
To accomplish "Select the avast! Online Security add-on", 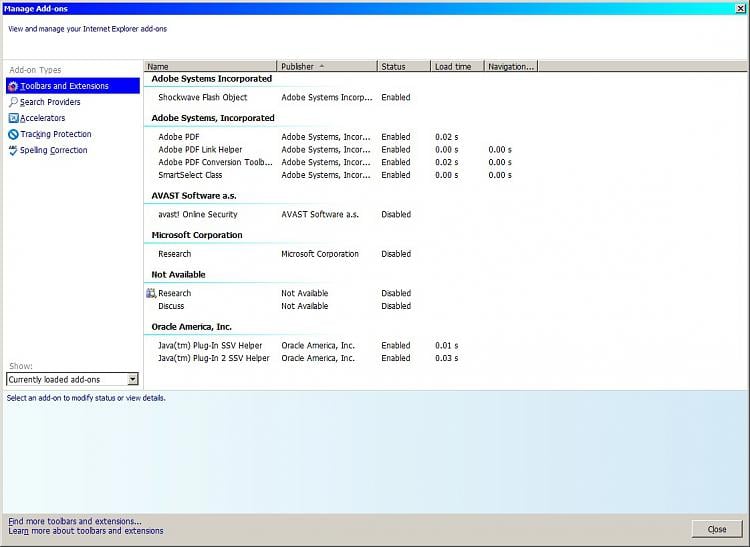I will (x=198, y=214).
